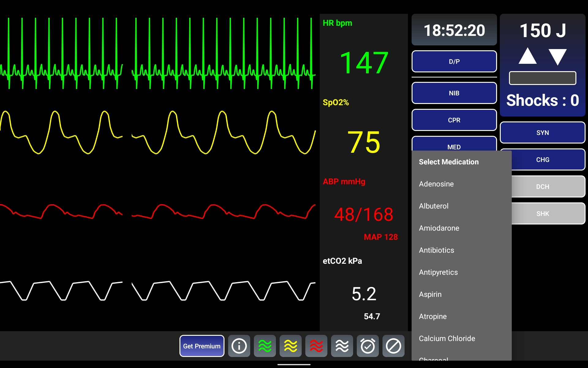Choose Atropine in the medication menu

click(432, 316)
